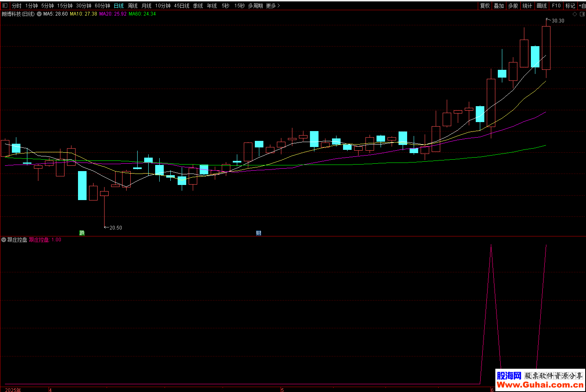Select the 15分钟 period tab
586x392 pixels.
[65, 6]
